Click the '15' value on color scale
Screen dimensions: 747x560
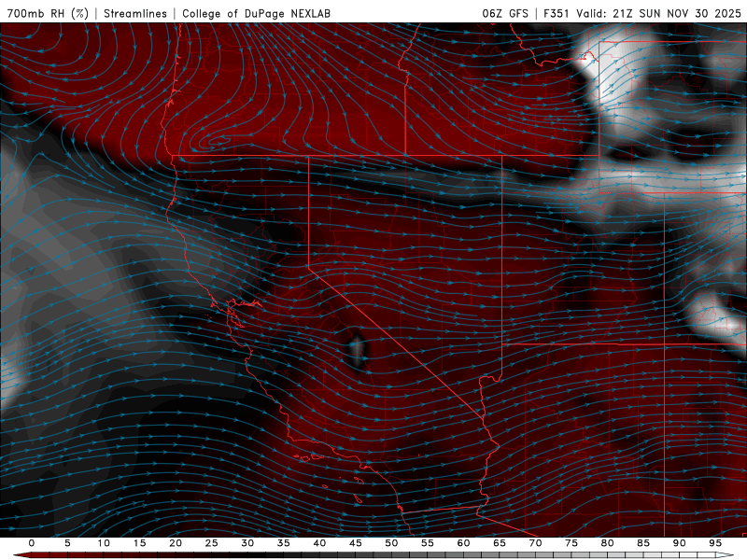coord(139,543)
